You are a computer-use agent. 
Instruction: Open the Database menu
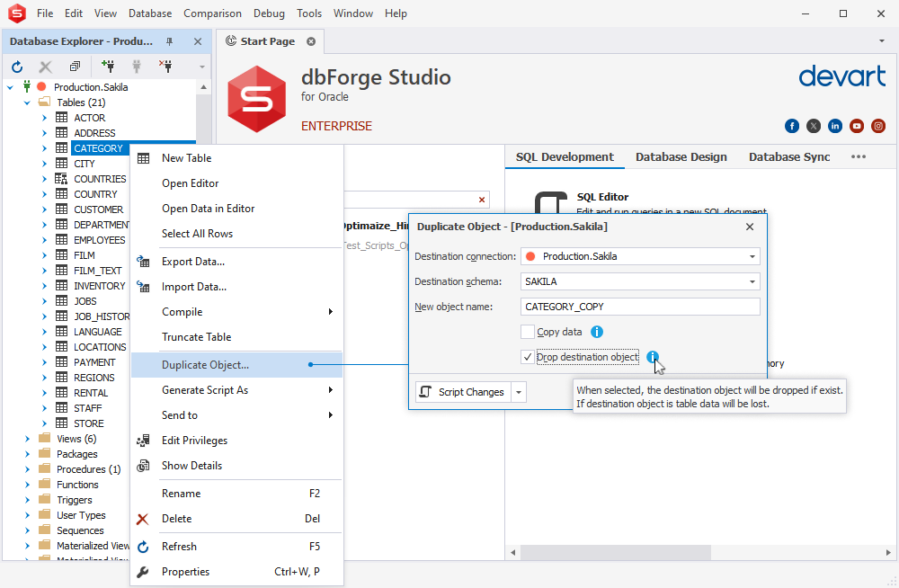coord(150,13)
